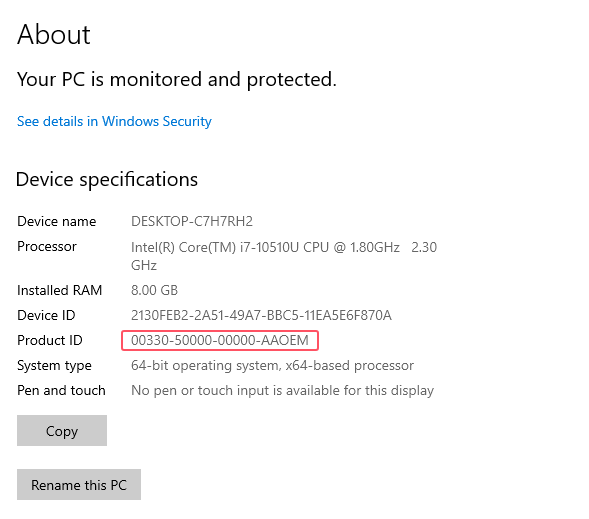Viewport: 589px width, 519px height.
Task: Click the Device ID label
Action: coord(46,315)
